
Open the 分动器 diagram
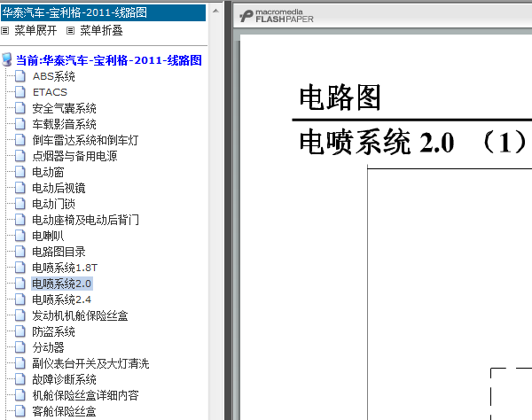tap(48, 347)
